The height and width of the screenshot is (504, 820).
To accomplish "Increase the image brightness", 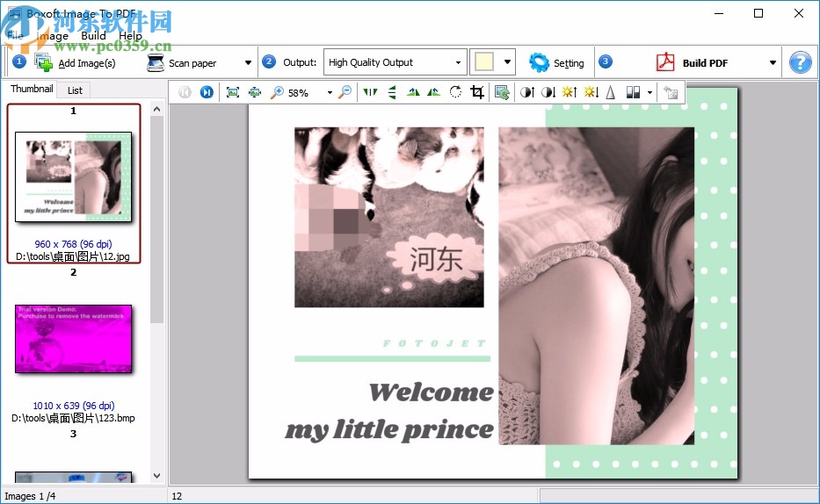I will click(x=570, y=92).
